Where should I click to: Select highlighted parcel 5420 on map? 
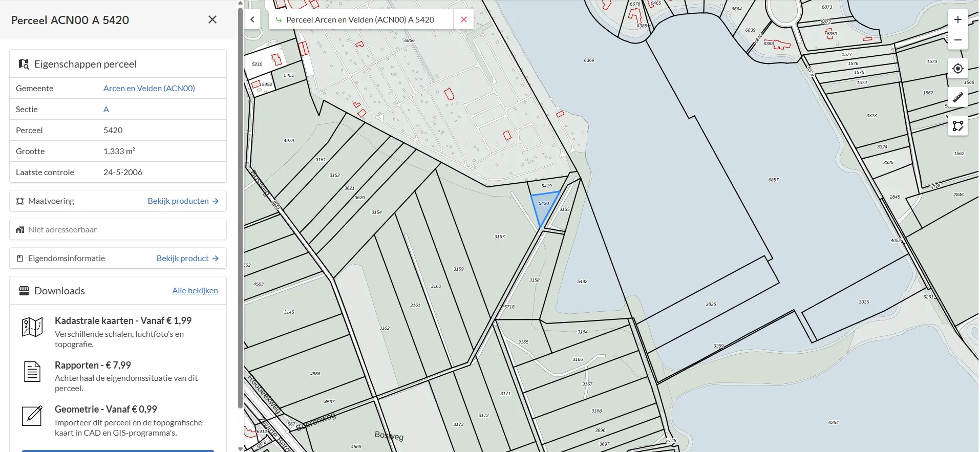(x=544, y=204)
